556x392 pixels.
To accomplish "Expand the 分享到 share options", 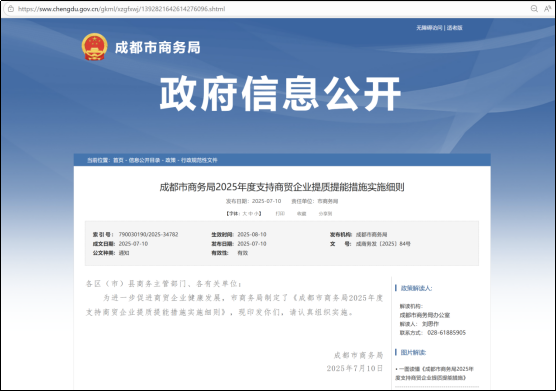I will coord(325,214).
